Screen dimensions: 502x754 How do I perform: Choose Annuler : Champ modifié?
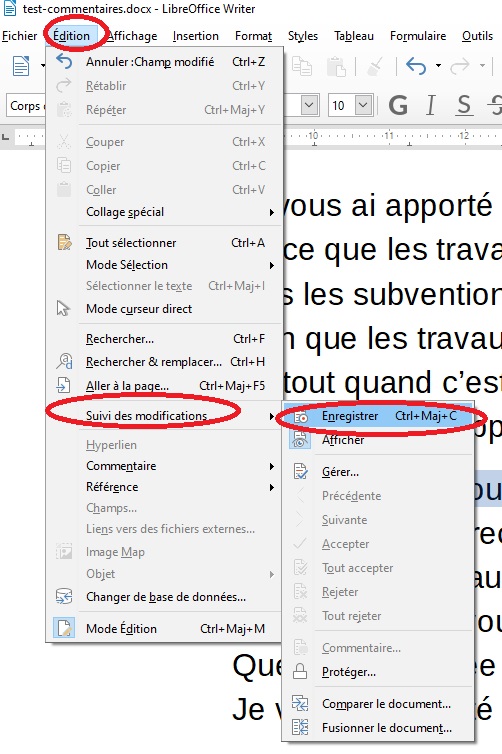point(163,62)
